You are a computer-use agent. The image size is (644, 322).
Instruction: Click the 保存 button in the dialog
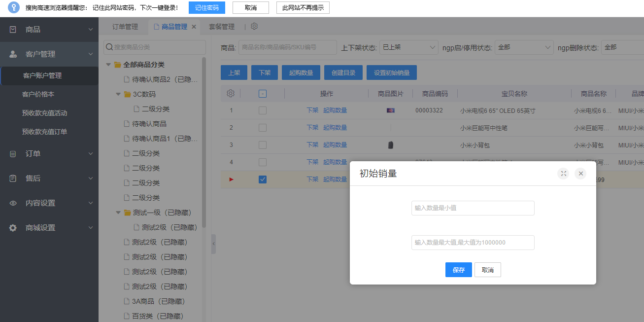458,270
